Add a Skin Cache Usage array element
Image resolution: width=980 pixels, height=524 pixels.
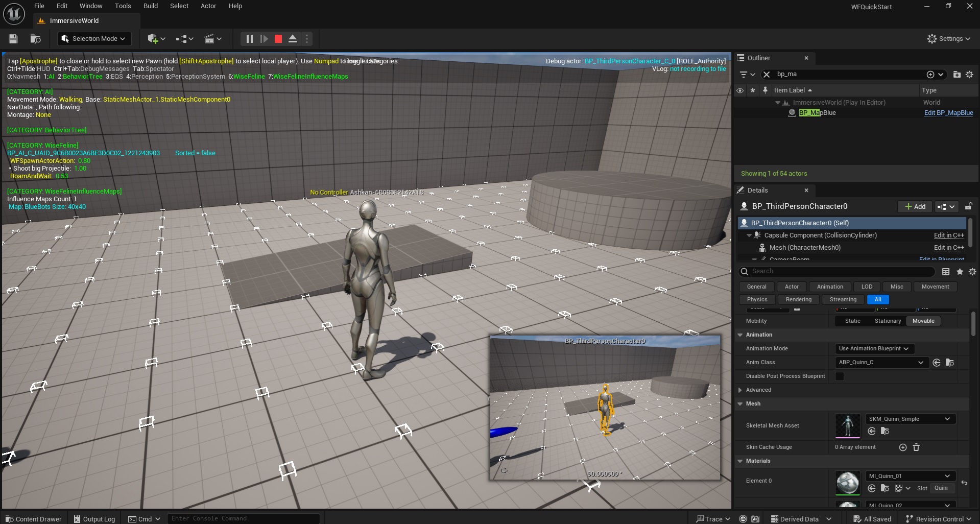point(903,447)
